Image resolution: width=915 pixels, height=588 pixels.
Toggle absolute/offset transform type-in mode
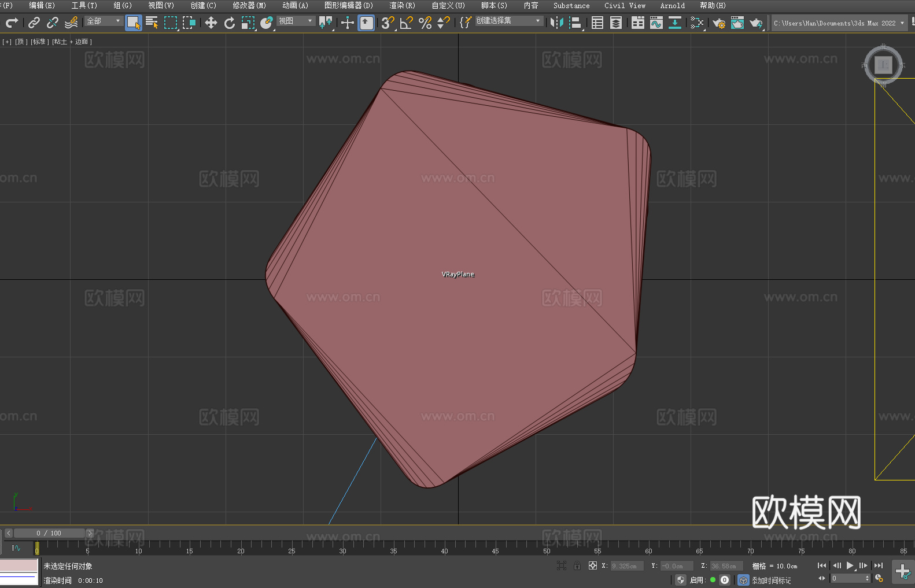[593, 566]
